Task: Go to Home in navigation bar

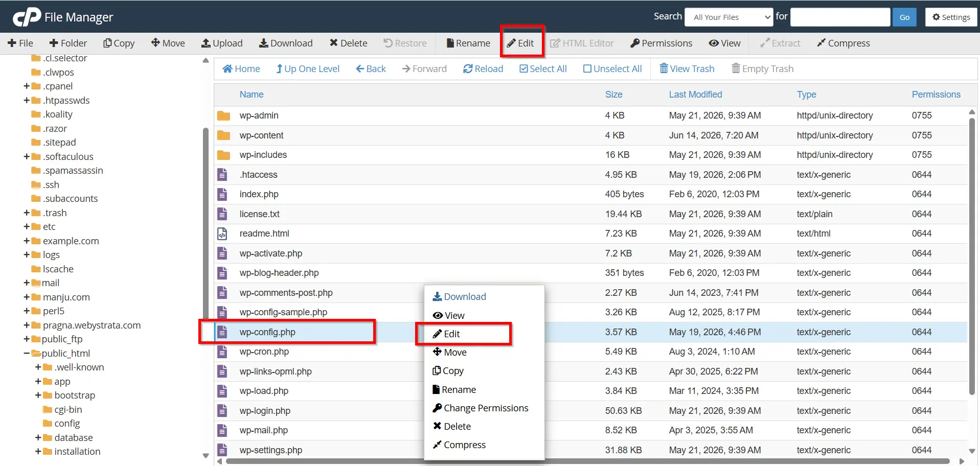Action: pyautogui.click(x=241, y=69)
